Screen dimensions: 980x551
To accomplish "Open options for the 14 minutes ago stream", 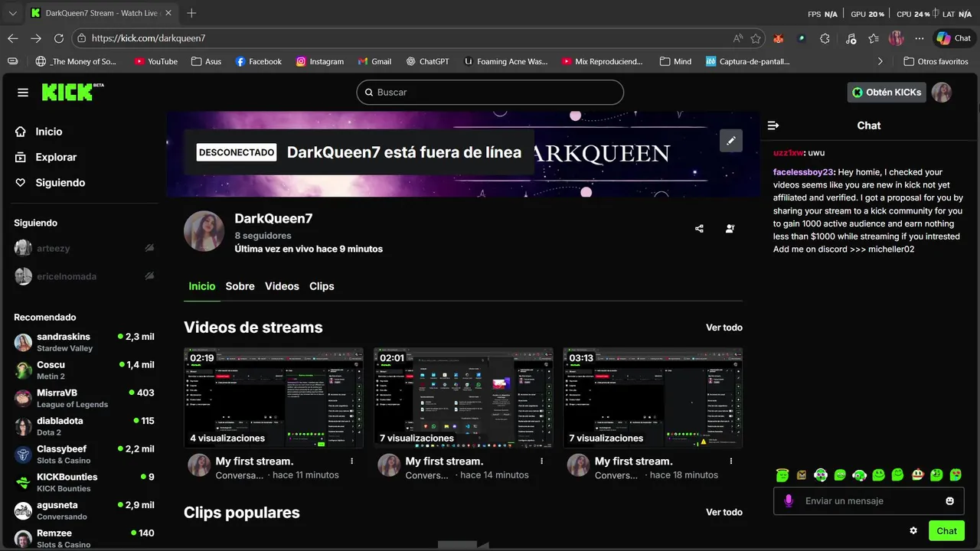I will pyautogui.click(x=541, y=461).
